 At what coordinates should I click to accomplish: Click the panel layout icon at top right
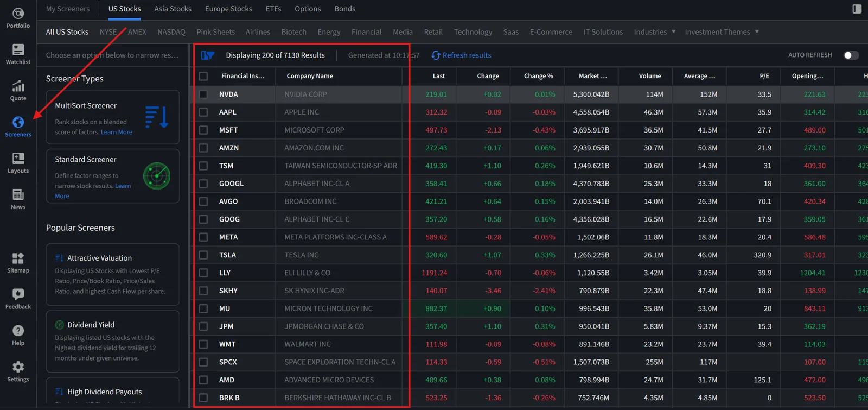(857, 9)
